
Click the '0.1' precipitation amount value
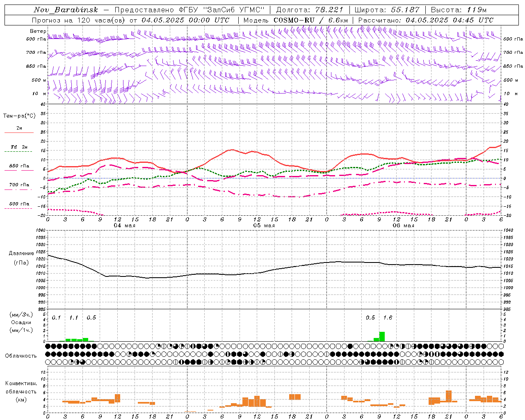point(56,318)
